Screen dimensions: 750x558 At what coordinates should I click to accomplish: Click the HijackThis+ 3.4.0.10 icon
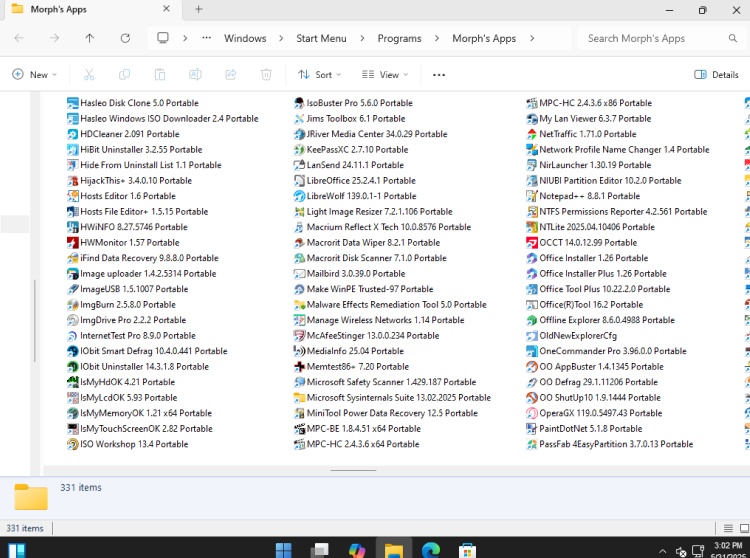point(73,181)
